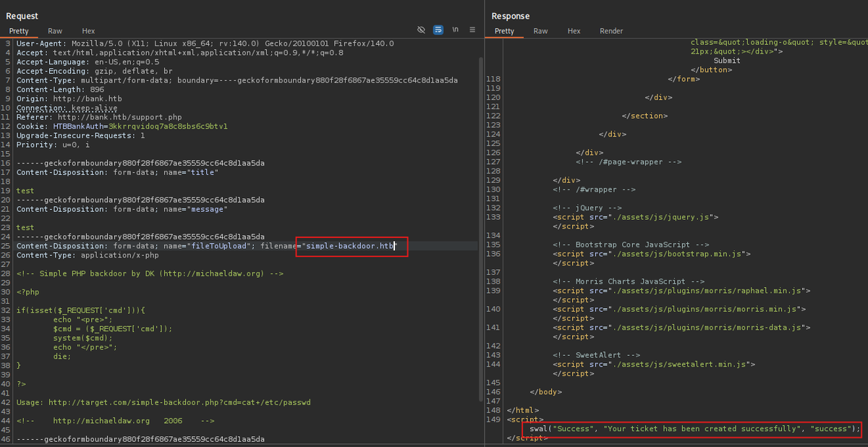
Task: Click the raphael.min.js script src line
Action: click(x=681, y=291)
